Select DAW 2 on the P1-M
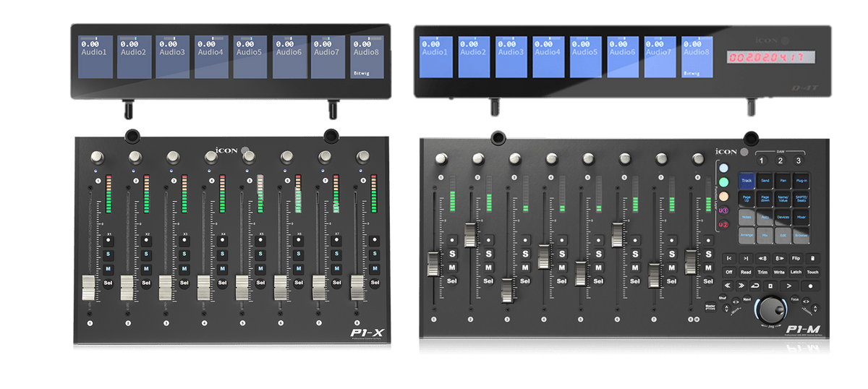Image resolution: width=868 pixels, height=389 pixels. click(780, 161)
